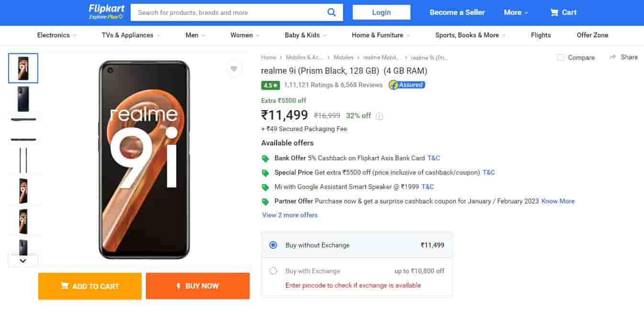
Task: Expand the Electronics category menu
Action: coord(54,35)
